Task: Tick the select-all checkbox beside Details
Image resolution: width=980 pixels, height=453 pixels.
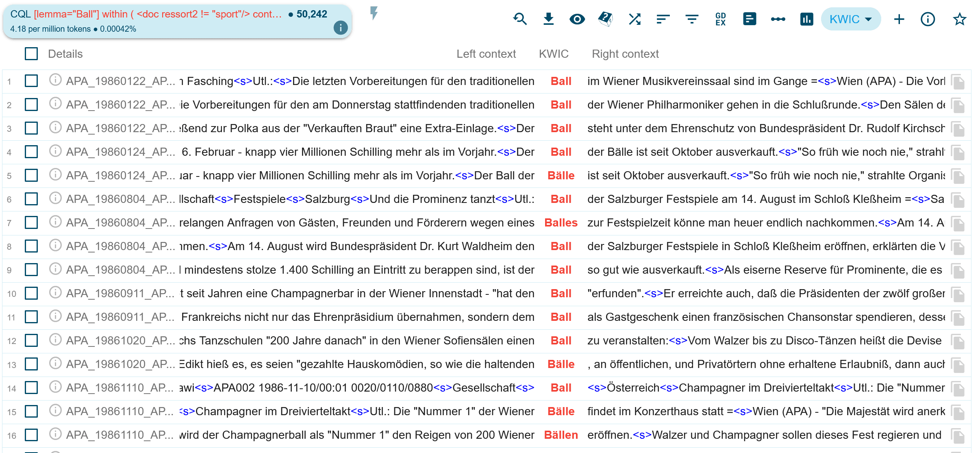Action: [31, 54]
